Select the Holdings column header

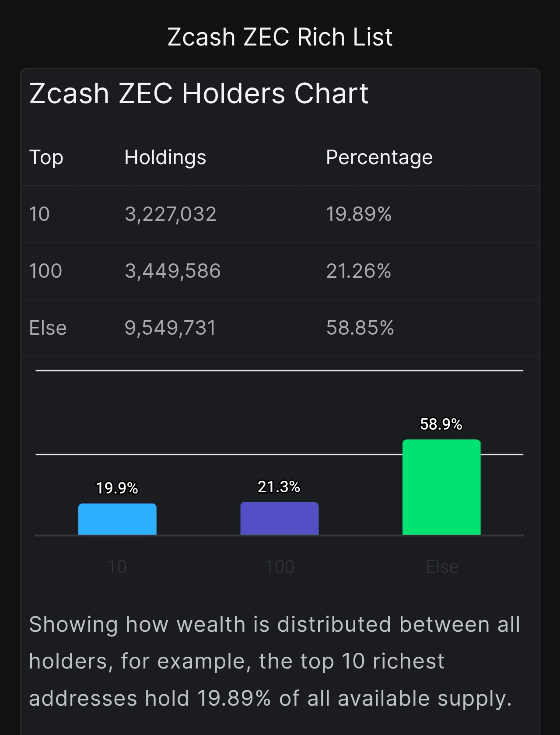coord(165,157)
